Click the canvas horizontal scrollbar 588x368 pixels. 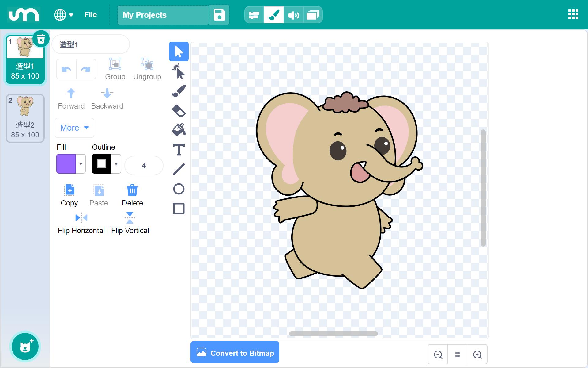(x=333, y=334)
